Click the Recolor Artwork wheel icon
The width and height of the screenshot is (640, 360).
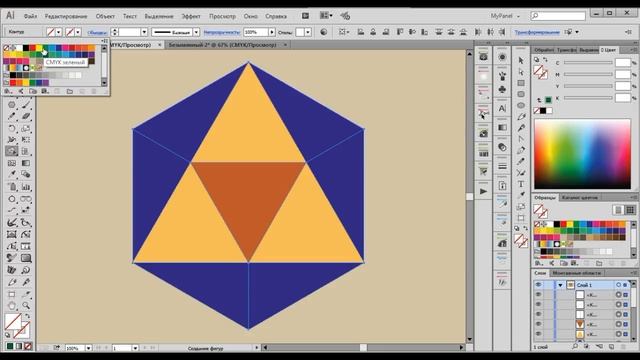[x=324, y=32]
